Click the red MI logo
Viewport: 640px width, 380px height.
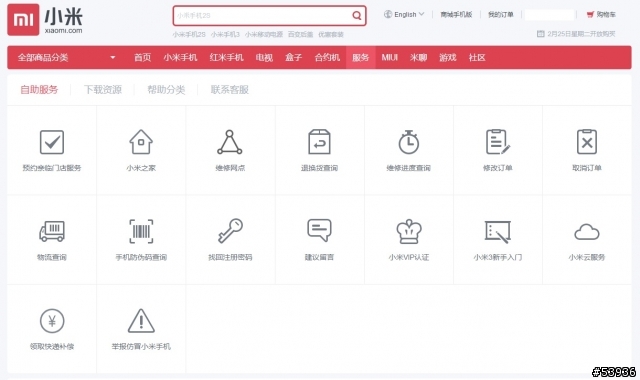23,20
